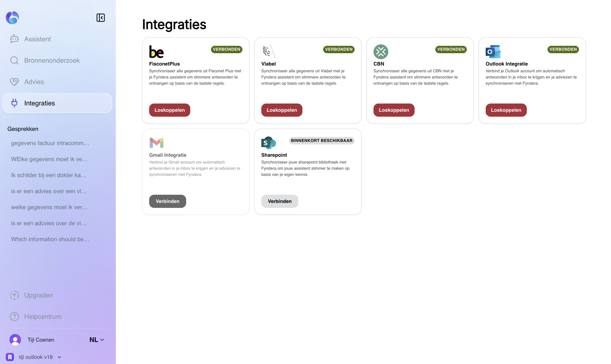Open the Helpcentrum menu item

43,316
